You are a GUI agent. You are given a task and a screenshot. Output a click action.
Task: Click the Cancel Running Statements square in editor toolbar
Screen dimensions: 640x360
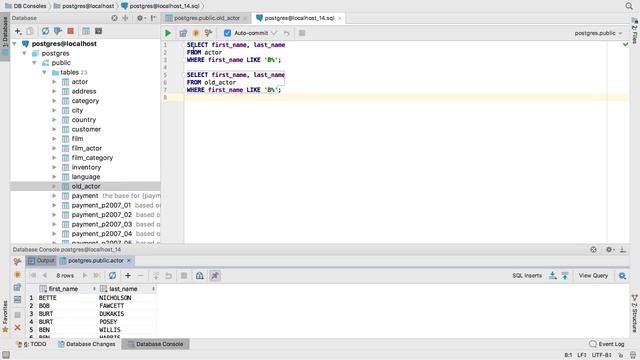(302, 33)
